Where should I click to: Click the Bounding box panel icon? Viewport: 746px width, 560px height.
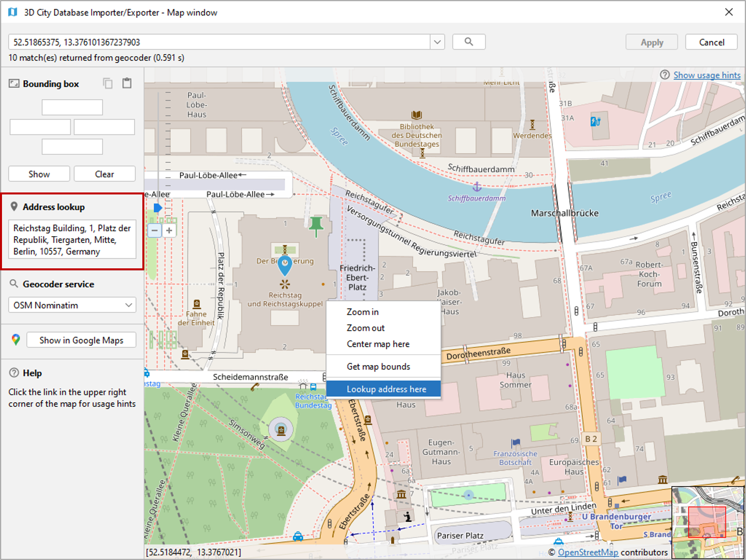(x=14, y=83)
